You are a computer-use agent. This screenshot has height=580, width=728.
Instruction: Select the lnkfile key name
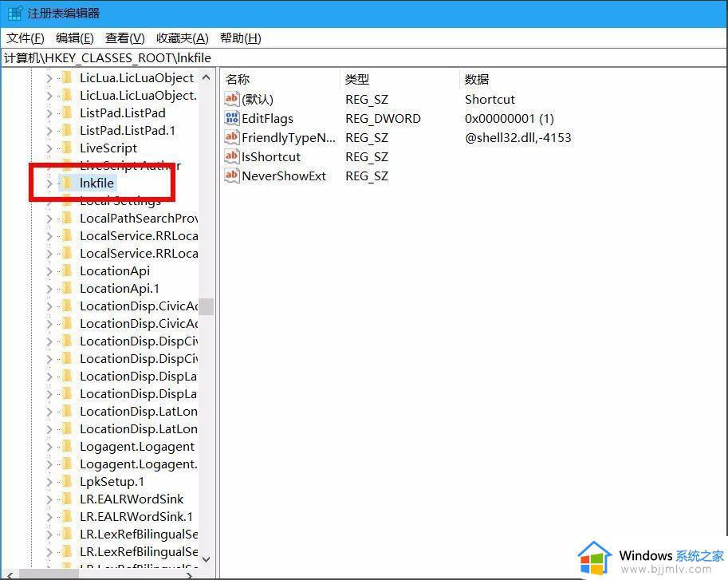(x=96, y=183)
